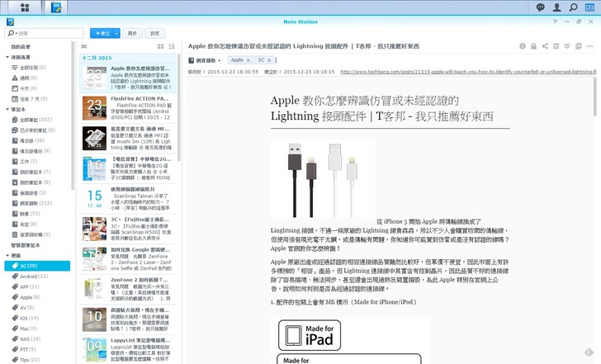Screen dimensions: 601x364
Task: Click the sync button next to create
Action: click(x=132, y=33)
